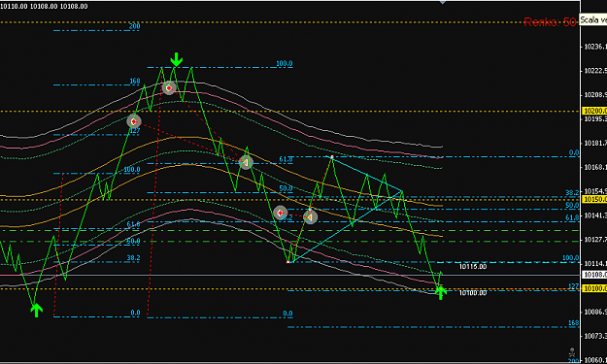Image resolution: width=607 pixels, height=364 pixels.
Task: Click the red 'Renko: 50' label
Action: [550, 21]
